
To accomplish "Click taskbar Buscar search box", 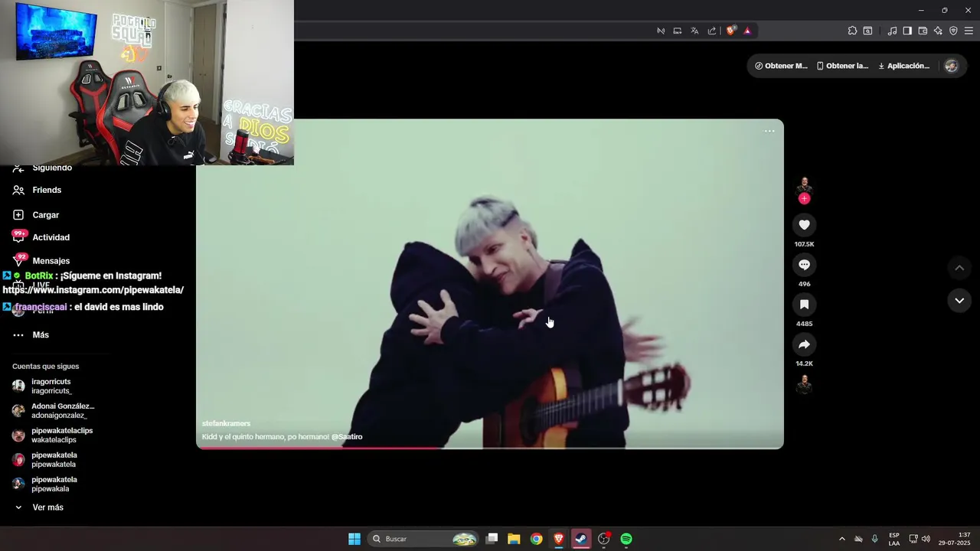I will [423, 539].
